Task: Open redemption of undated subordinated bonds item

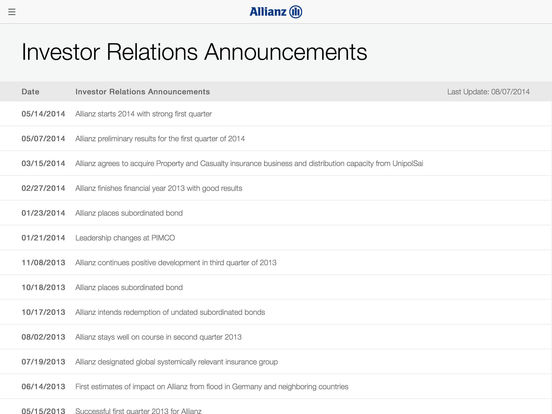Action: [276, 312]
